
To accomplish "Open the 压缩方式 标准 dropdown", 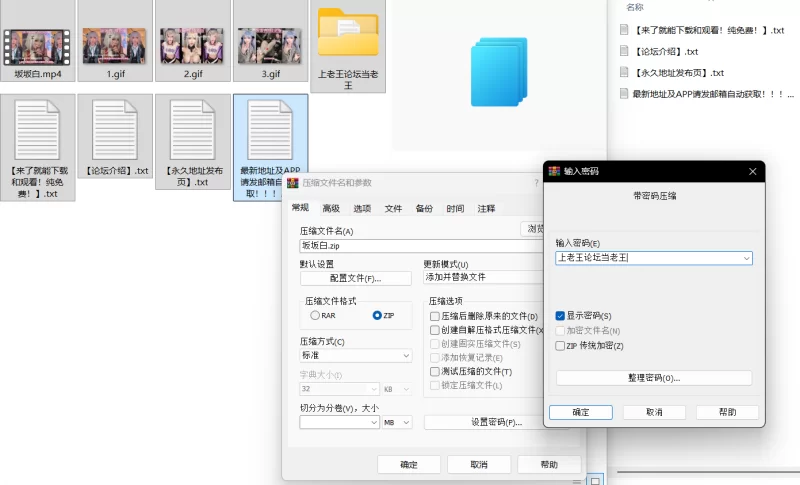I will pyautogui.click(x=355, y=356).
